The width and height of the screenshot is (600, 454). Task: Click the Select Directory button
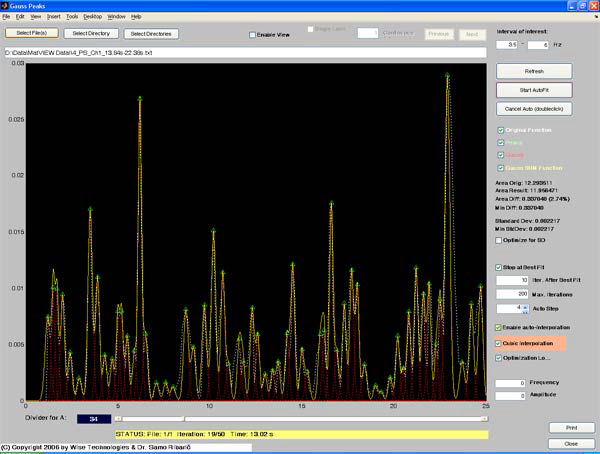coord(91,33)
